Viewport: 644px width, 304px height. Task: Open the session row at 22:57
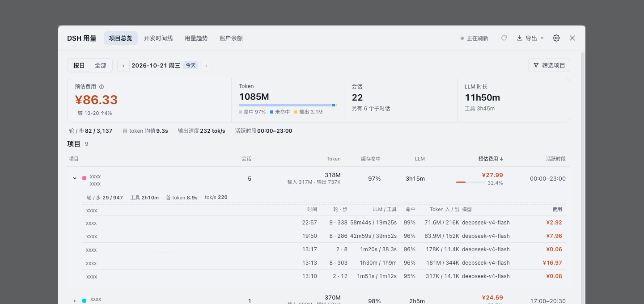(324, 223)
